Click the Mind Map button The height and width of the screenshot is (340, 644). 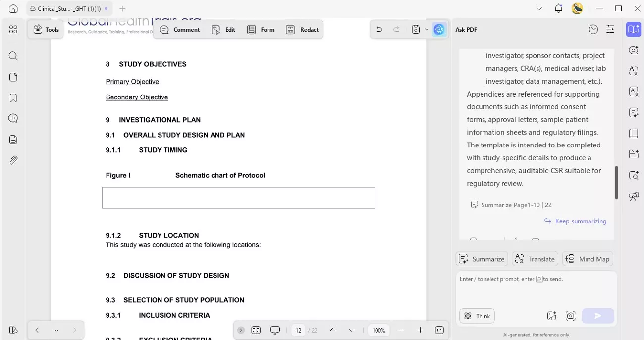[x=588, y=259]
